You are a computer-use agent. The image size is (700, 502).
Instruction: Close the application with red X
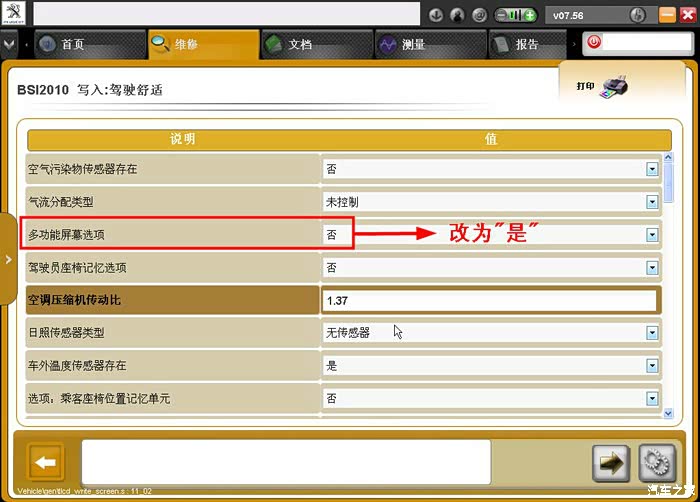688,15
